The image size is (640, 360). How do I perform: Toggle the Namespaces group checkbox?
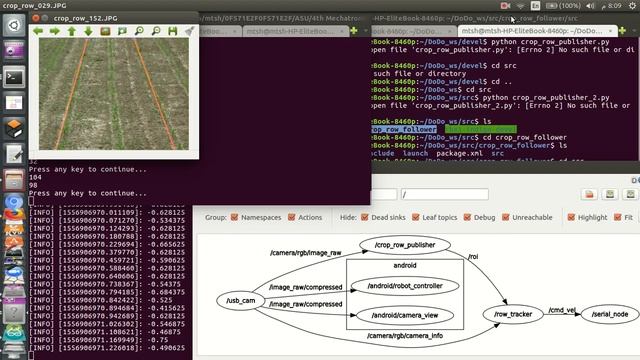234,217
